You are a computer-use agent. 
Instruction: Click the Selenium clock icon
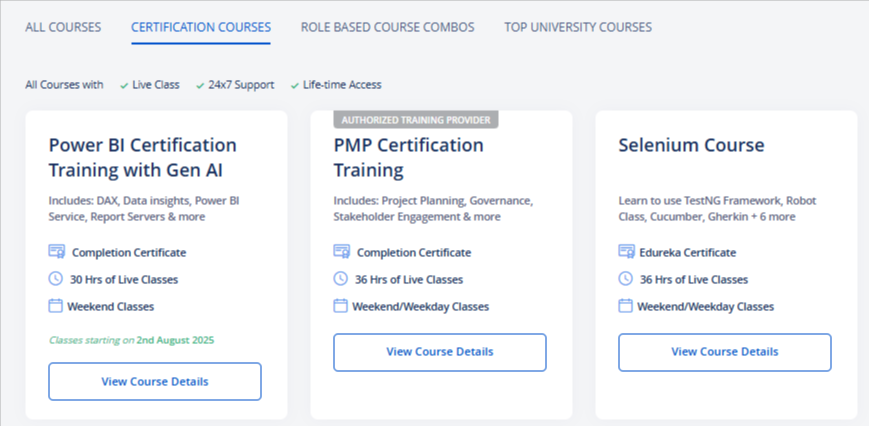[x=625, y=279]
